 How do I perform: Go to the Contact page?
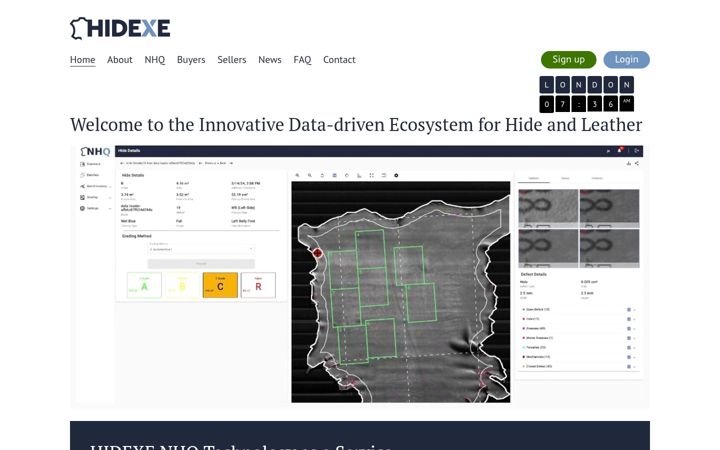click(x=339, y=60)
